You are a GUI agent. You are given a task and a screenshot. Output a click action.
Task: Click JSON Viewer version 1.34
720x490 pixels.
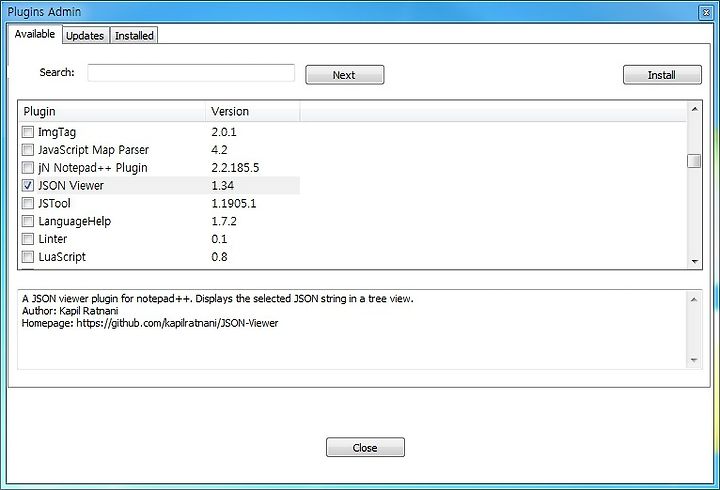click(x=222, y=186)
